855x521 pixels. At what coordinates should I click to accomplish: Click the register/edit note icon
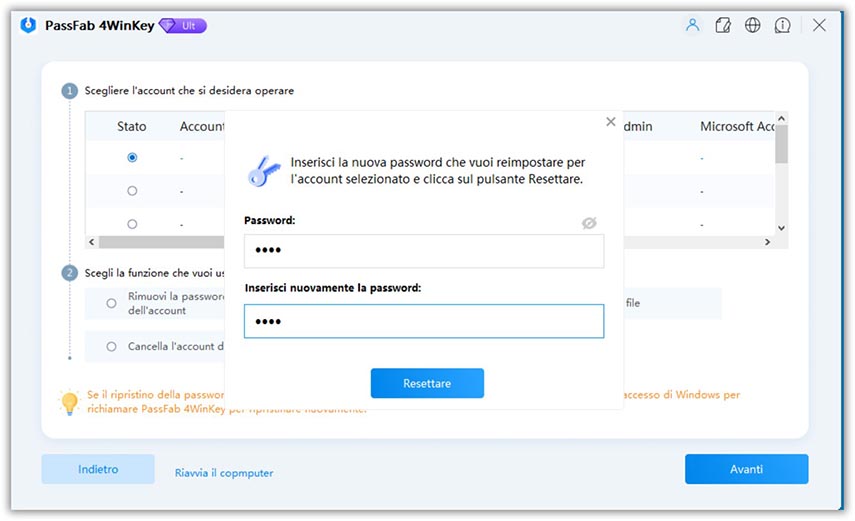(723, 26)
